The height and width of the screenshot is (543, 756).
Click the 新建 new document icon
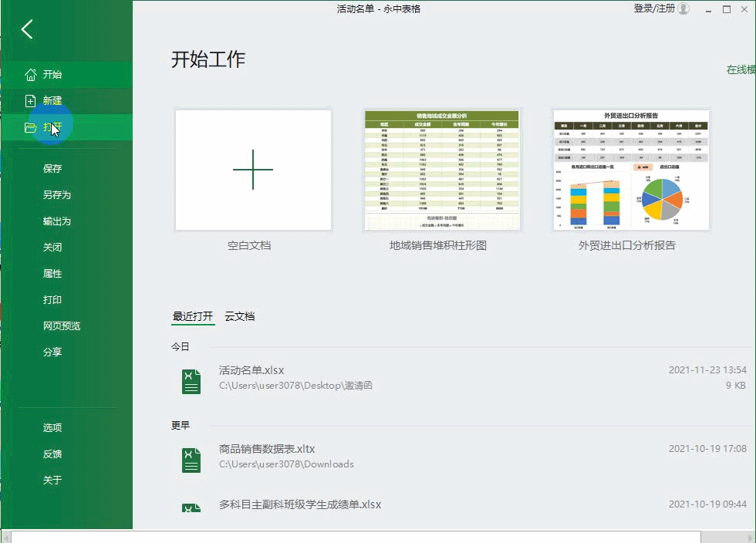click(29, 99)
